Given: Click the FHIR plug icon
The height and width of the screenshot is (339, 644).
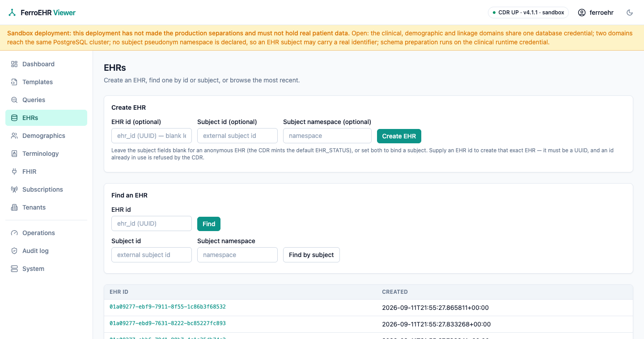Looking at the screenshot, I should (14, 172).
